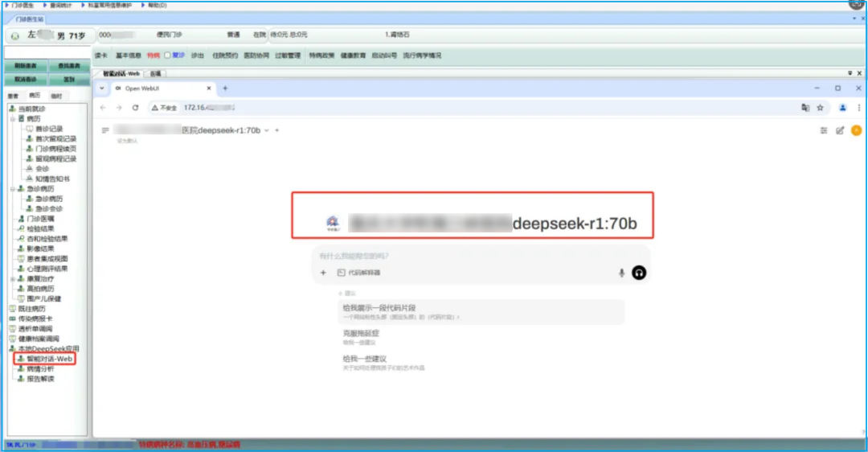Collapse the 急诊病历 tree node

(x=12, y=189)
